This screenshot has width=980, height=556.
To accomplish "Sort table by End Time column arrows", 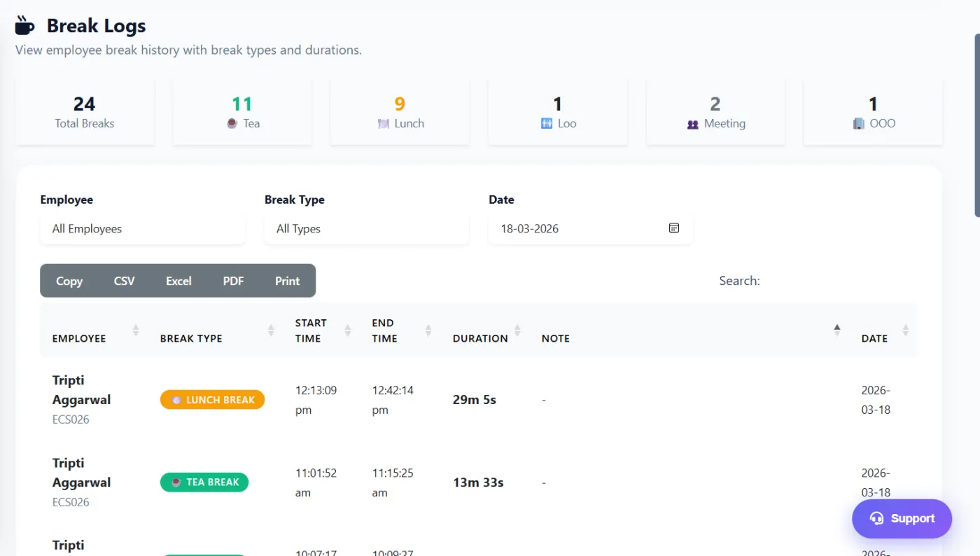I will (x=428, y=331).
